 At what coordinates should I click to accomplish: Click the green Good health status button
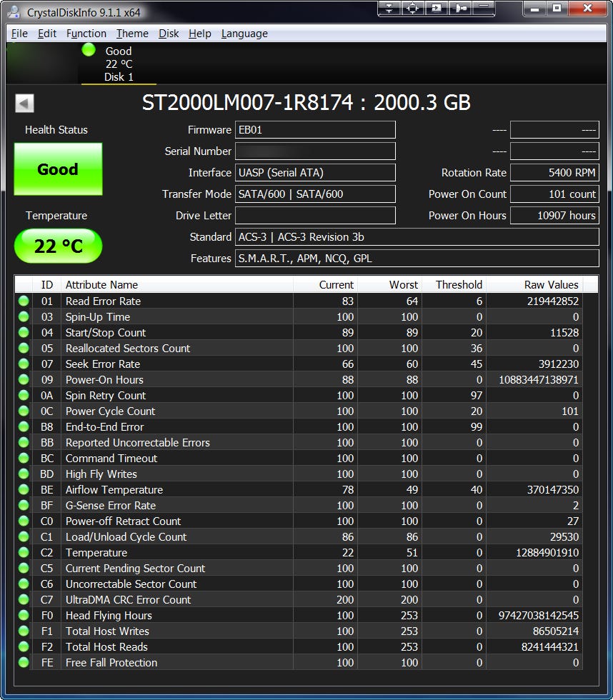click(x=58, y=169)
